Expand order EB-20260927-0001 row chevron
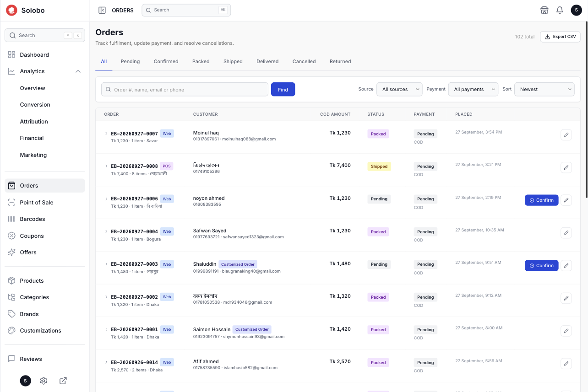This screenshot has height=392, width=588. 106,329
